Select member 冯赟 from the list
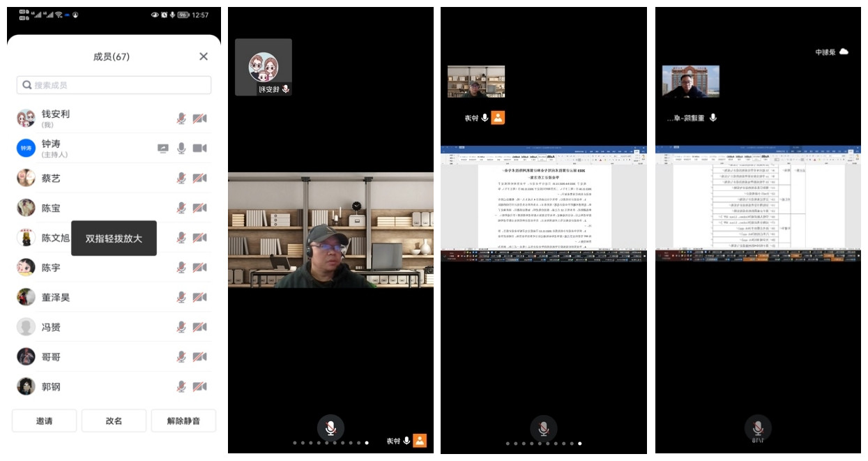The image size is (868, 461). (51, 327)
